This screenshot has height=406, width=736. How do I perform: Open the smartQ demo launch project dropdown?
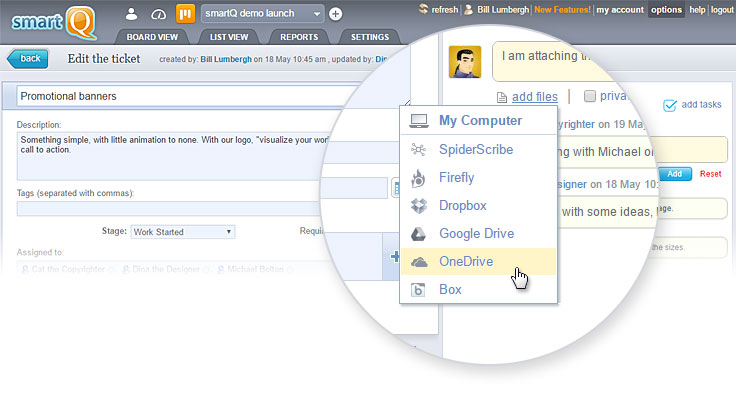pos(263,14)
